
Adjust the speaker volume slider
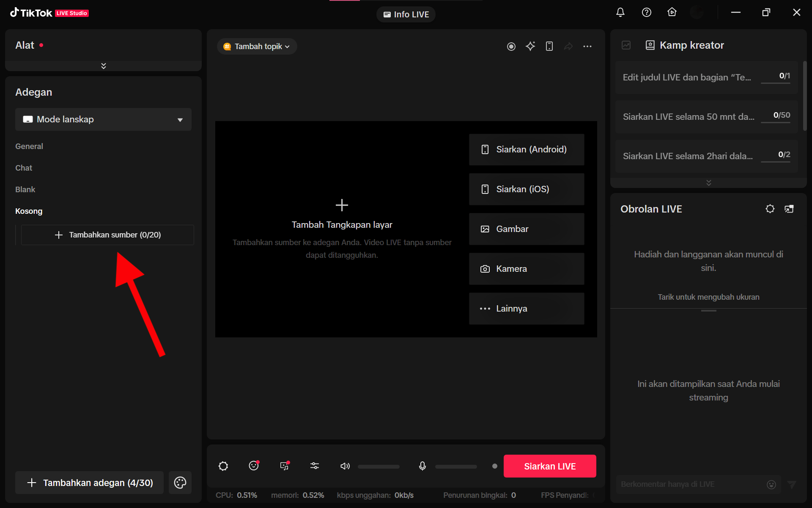coord(379,467)
